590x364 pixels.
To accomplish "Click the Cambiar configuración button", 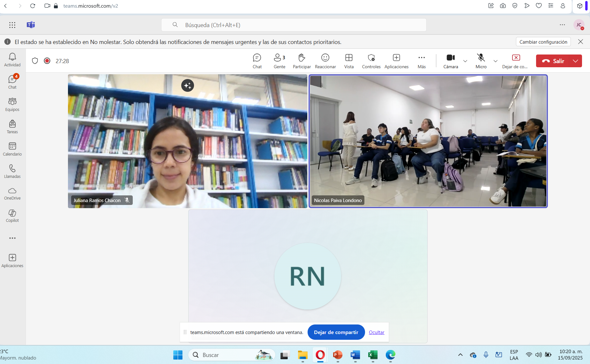I will (x=543, y=42).
